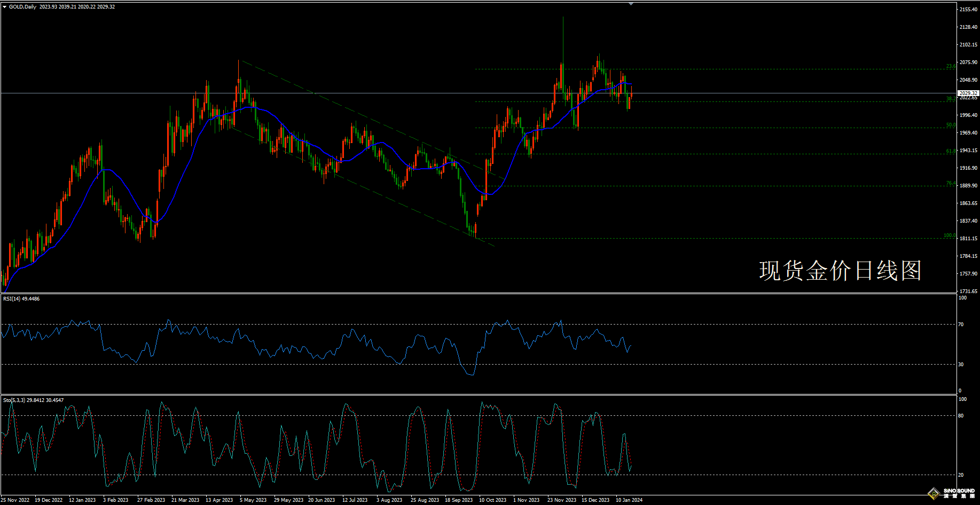Click the 25 Nov 2022 date label
980x505 pixels.
coord(15,500)
